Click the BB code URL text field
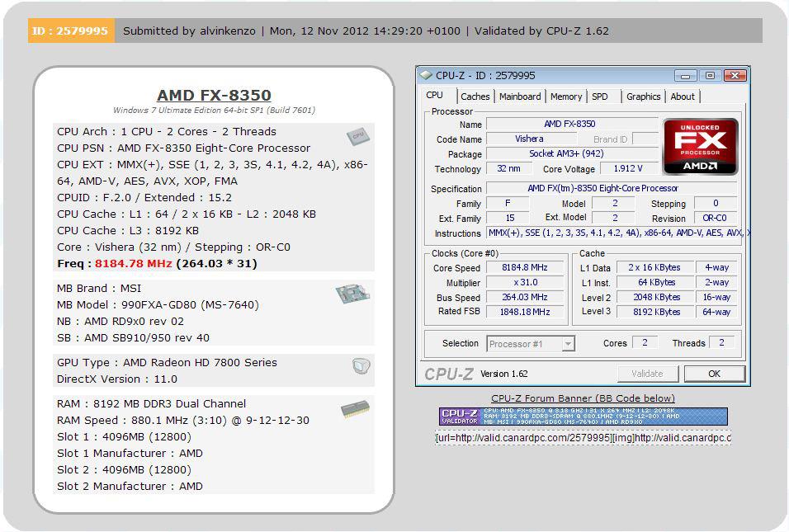 (583, 437)
